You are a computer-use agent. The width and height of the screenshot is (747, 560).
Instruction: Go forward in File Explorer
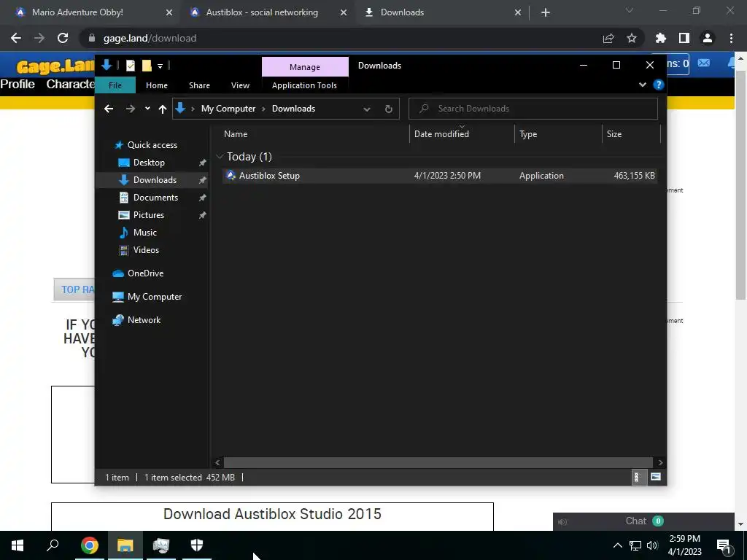tap(130, 109)
